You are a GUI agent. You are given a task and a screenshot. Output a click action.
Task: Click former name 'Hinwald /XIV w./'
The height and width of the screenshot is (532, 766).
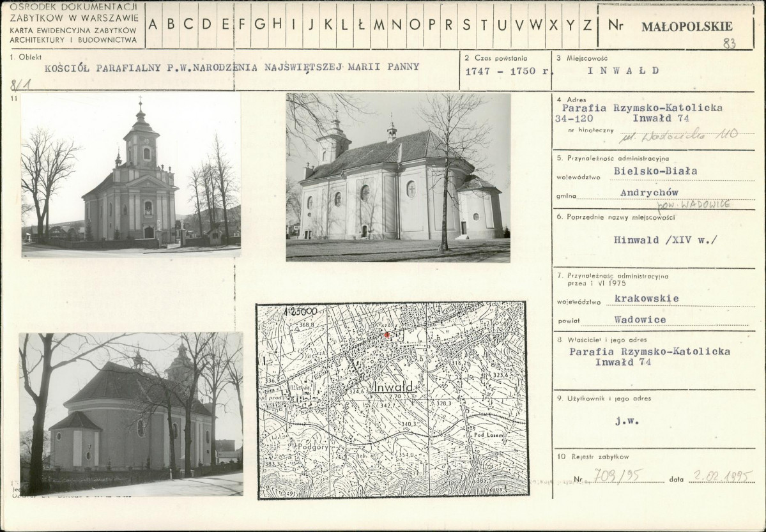click(665, 240)
